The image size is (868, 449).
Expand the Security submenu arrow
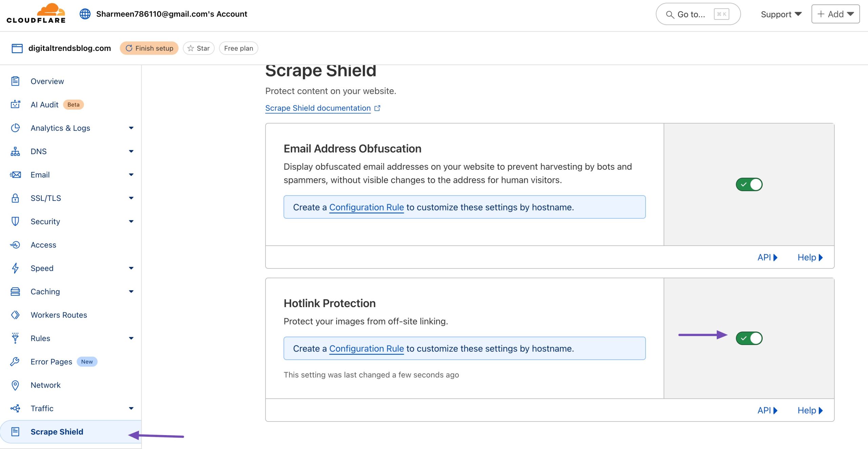tap(131, 222)
